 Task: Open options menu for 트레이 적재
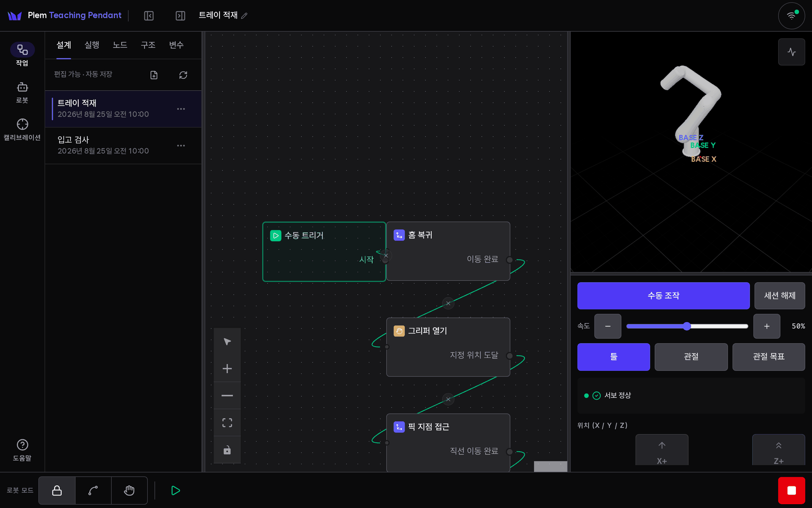click(x=181, y=109)
